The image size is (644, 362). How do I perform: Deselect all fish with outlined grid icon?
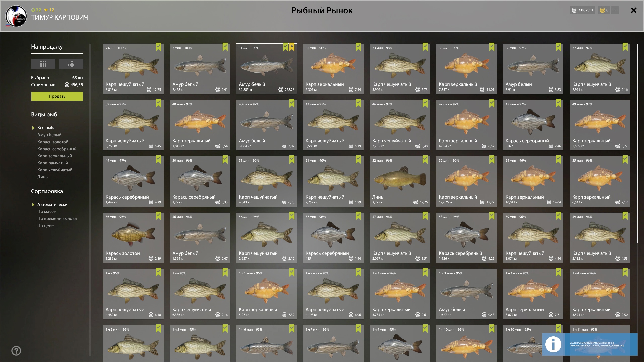[71, 64]
